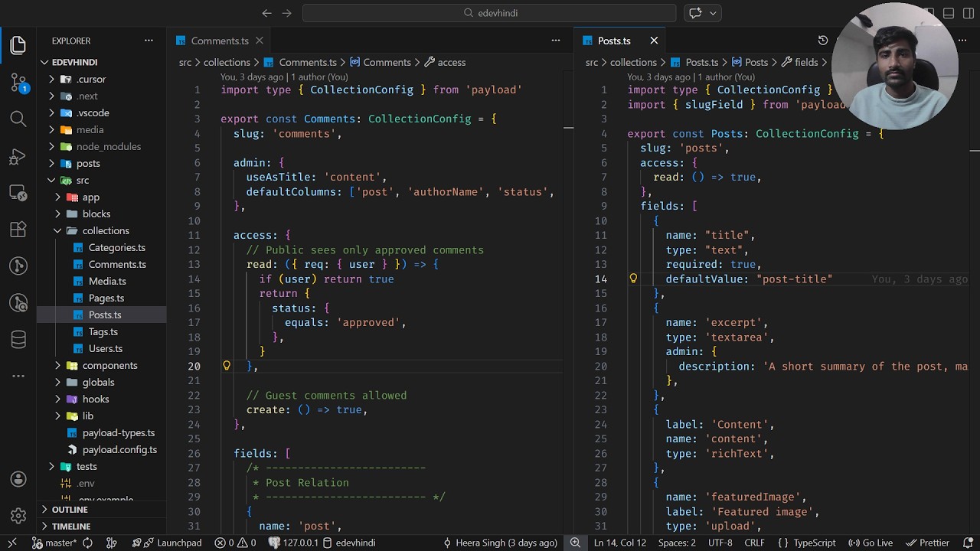Open payload.config.ts in explorer
This screenshot has width=980, height=551.
[119, 449]
